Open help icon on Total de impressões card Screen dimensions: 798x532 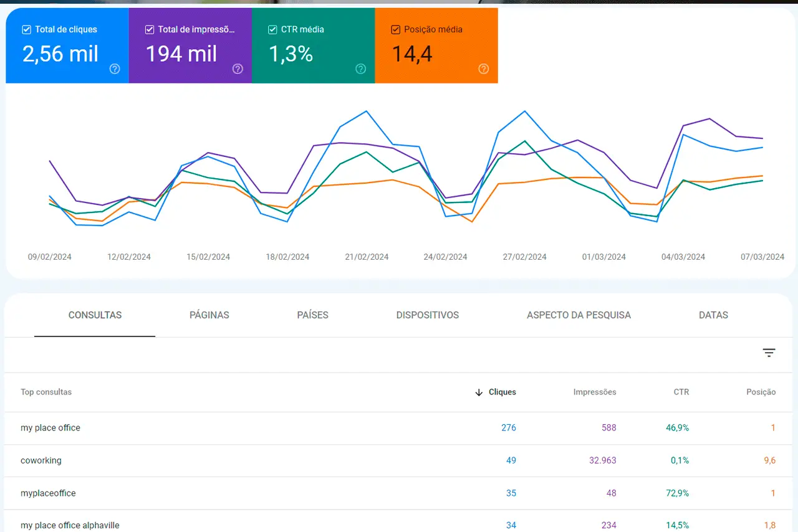238,69
